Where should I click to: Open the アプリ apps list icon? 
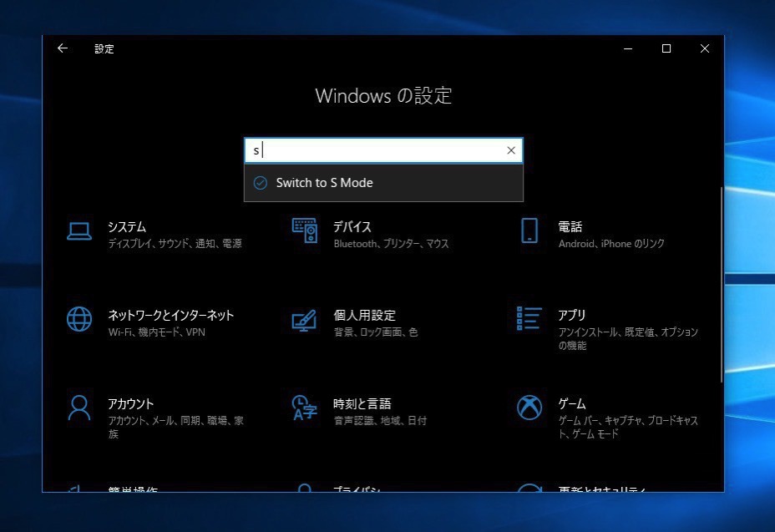pos(529,318)
